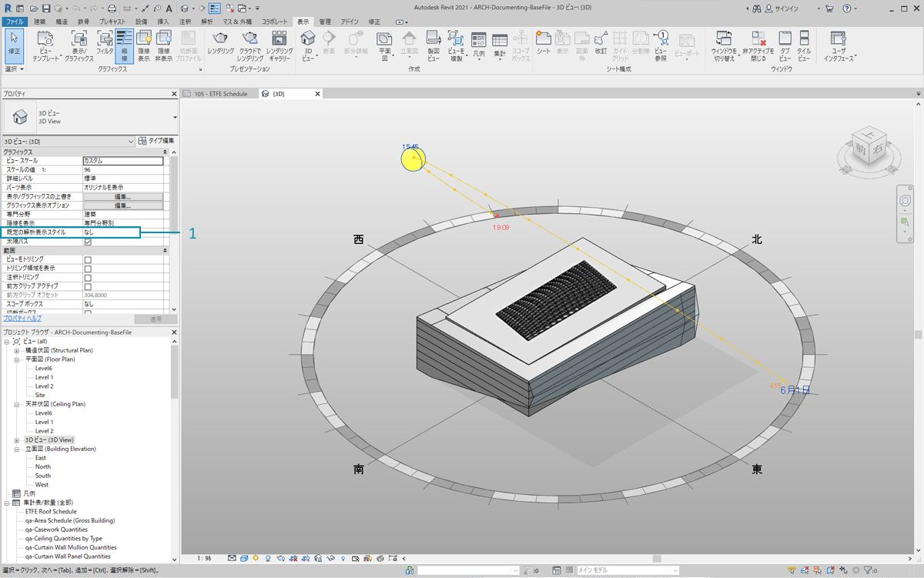Screen dimensions: 924x578
Task: Open the 3Dビュー: {3D} instance dropdown
Action: (x=69, y=141)
